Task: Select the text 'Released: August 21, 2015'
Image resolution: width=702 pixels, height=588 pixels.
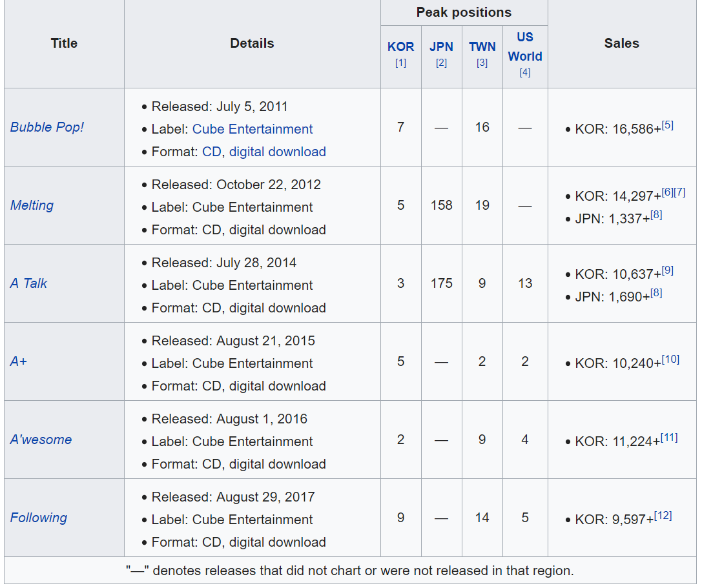Action: pos(233,341)
